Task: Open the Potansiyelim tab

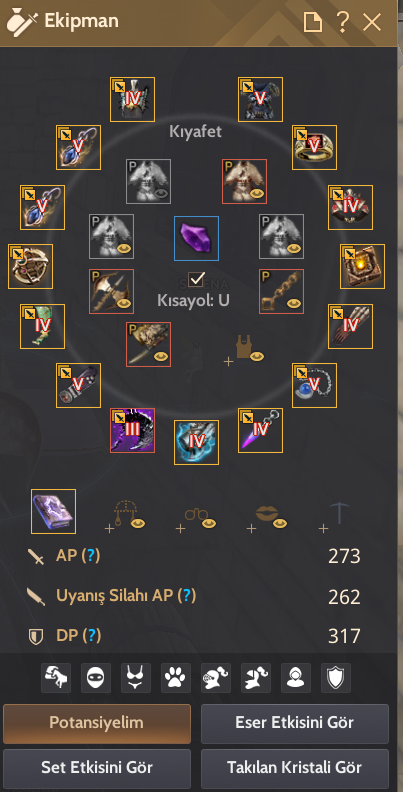Action: (x=97, y=723)
